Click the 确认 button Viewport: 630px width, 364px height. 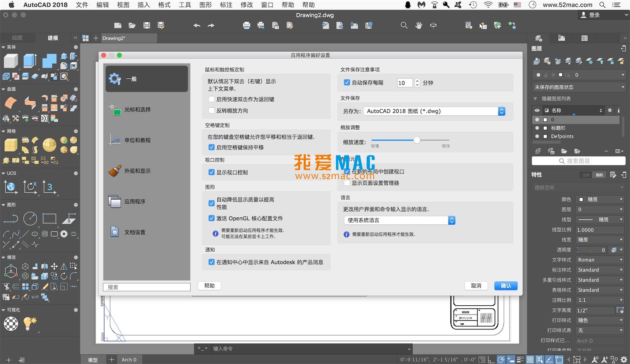[506, 286]
